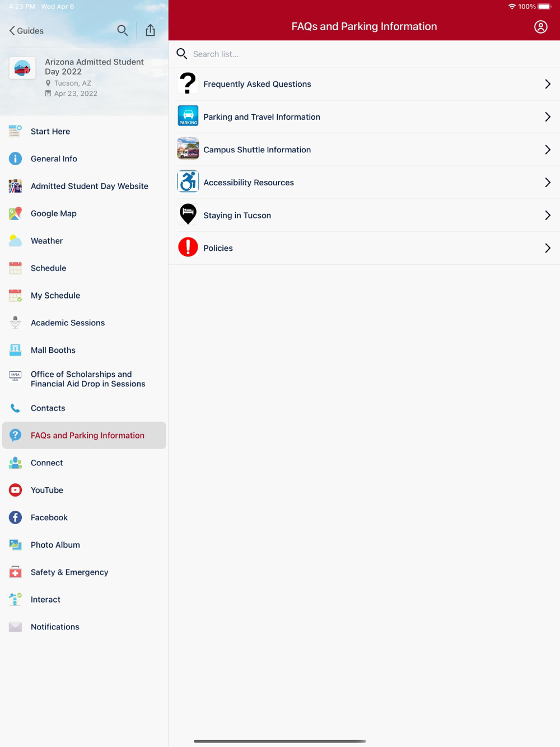Viewport: 560px width, 747px height.
Task: Click the Facebook icon
Action: pyautogui.click(x=15, y=517)
